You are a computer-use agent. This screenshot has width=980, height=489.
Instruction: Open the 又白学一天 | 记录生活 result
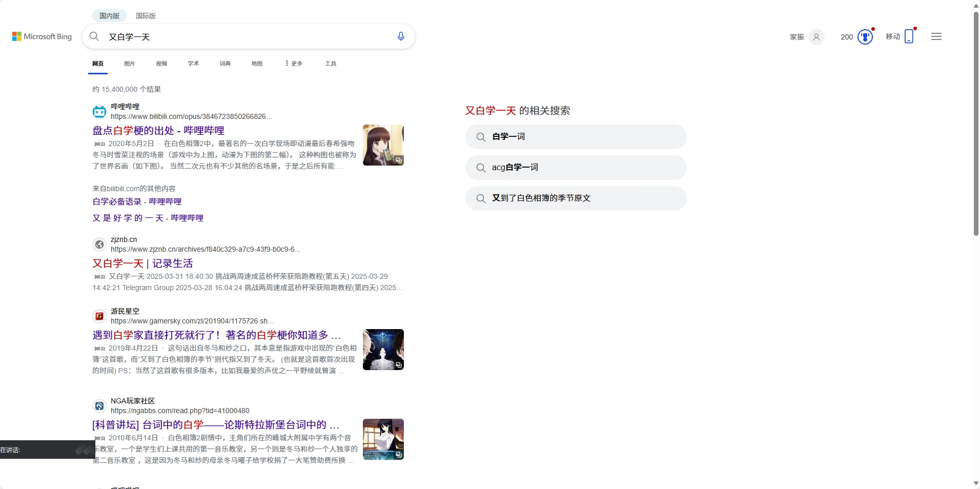[142, 263]
